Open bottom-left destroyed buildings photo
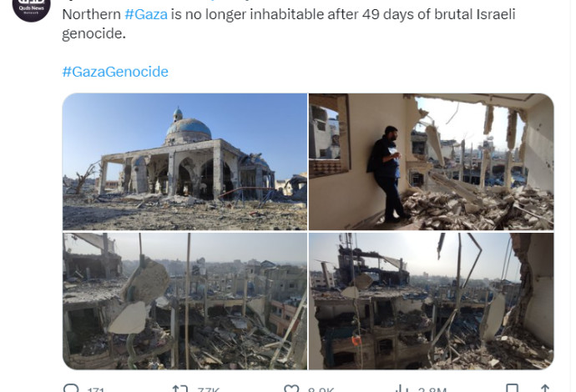 coord(184,301)
